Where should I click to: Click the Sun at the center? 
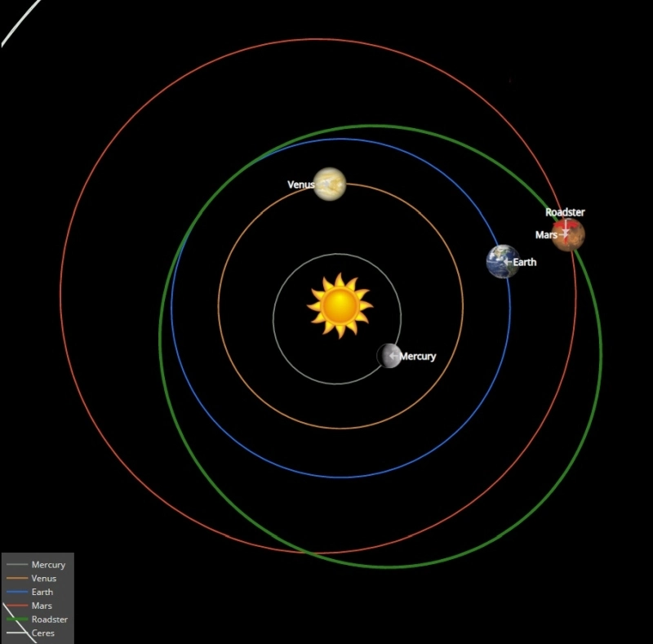pyautogui.click(x=340, y=305)
